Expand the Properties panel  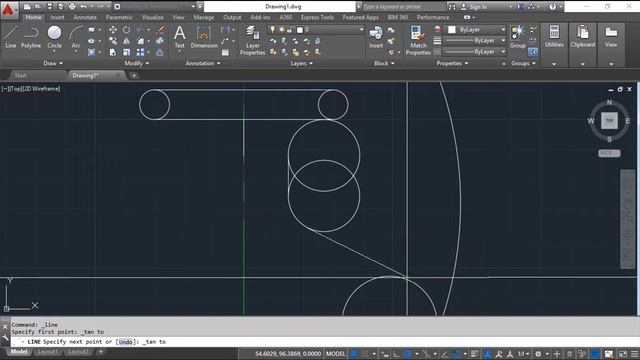point(452,63)
